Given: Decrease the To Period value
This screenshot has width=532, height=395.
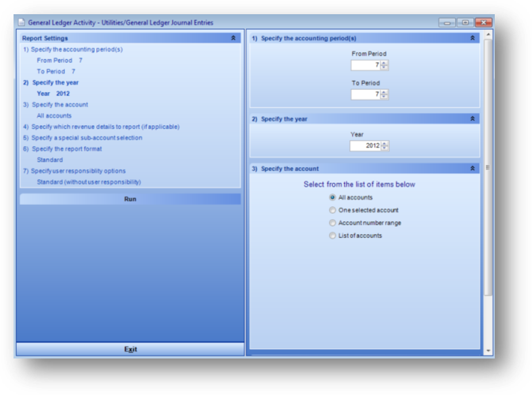Looking at the screenshot, I should (384, 96).
